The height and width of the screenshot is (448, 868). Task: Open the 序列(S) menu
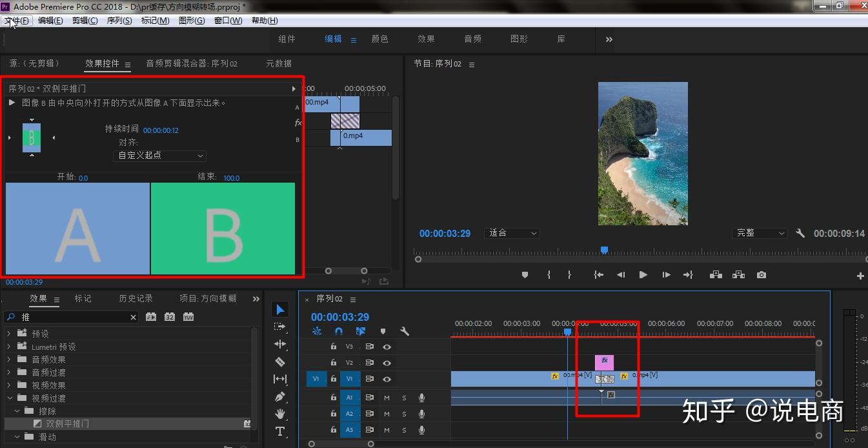point(119,21)
